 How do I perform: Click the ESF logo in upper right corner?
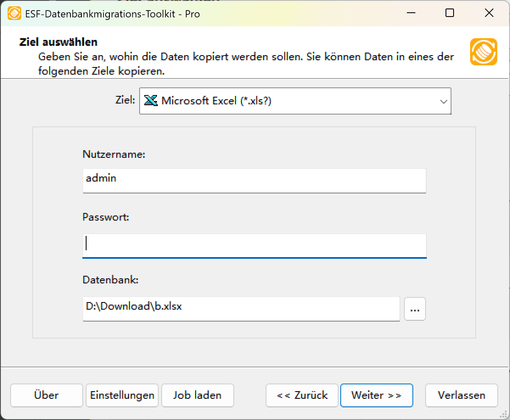[483, 52]
